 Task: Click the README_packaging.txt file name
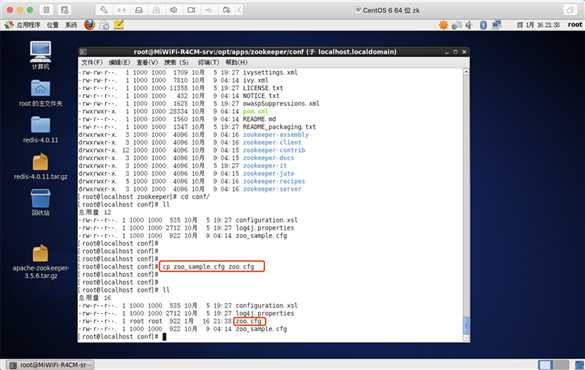point(279,127)
